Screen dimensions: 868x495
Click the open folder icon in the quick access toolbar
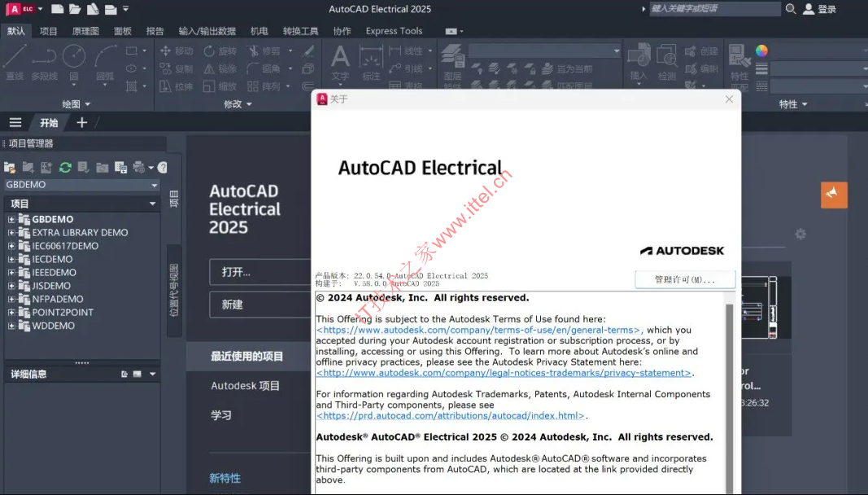tap(75, 9)
